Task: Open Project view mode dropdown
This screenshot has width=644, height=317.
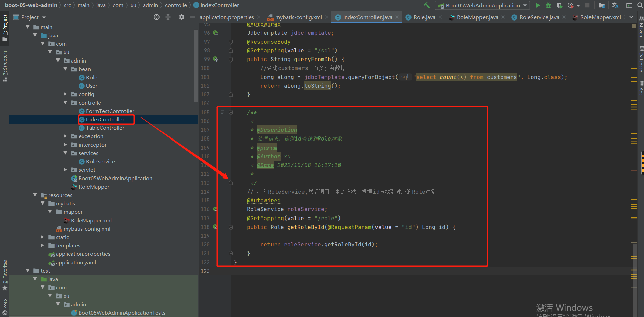Action: [x=44, y=17]
